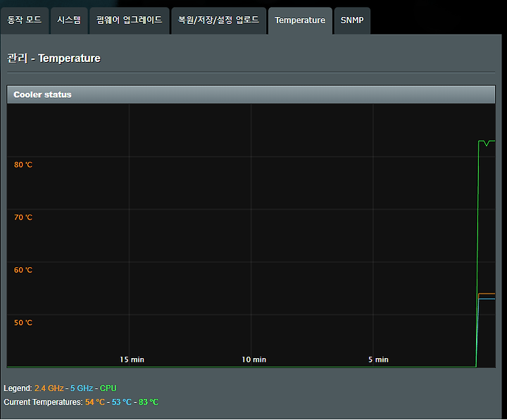Click the 54 °C current temperature value
Viewport: 507px width, 420px height.
[x=95, y=402]
